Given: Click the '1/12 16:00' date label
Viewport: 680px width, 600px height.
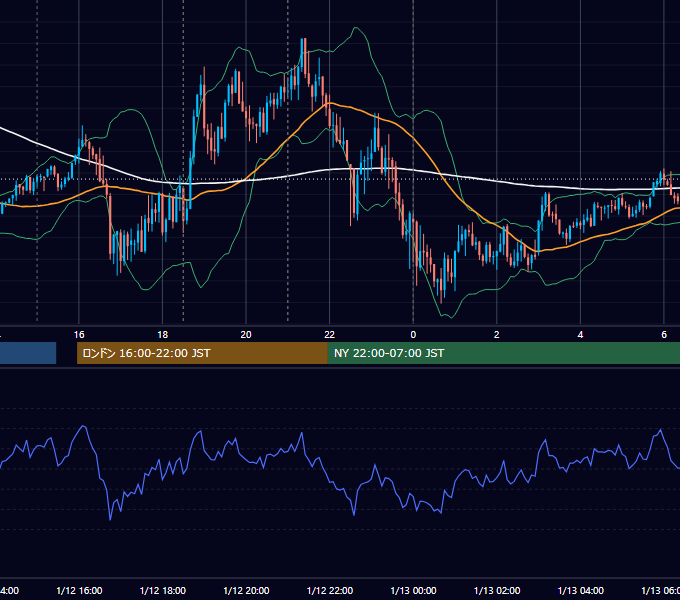Looking at the screenshot, I should [79, 591].
